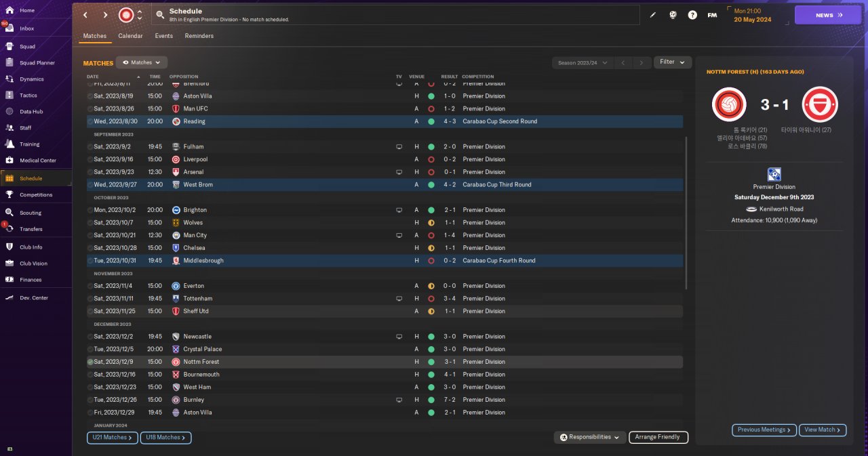Open the world globe icon
This screenshot has width=868, height=456.
[x=673, y=15]
